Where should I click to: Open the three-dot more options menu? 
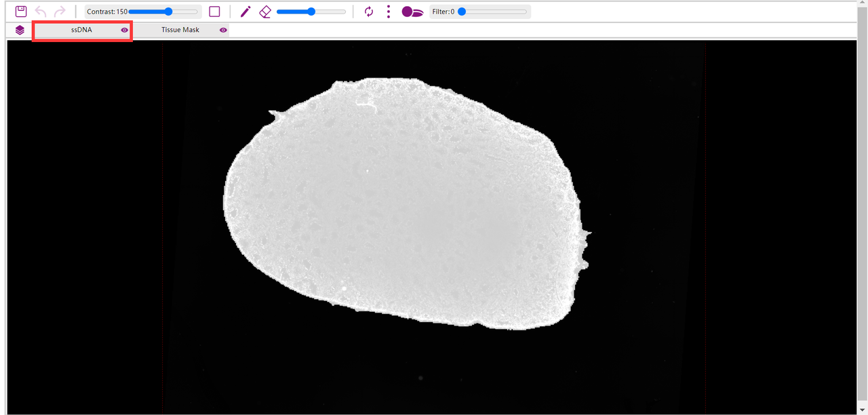(388, 12)
